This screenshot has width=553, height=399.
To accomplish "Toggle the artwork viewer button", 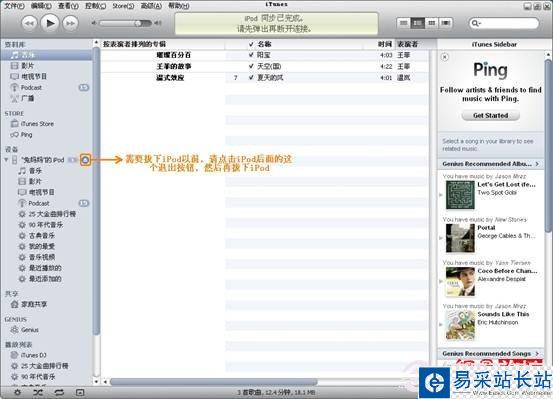I will click(80, 392).
